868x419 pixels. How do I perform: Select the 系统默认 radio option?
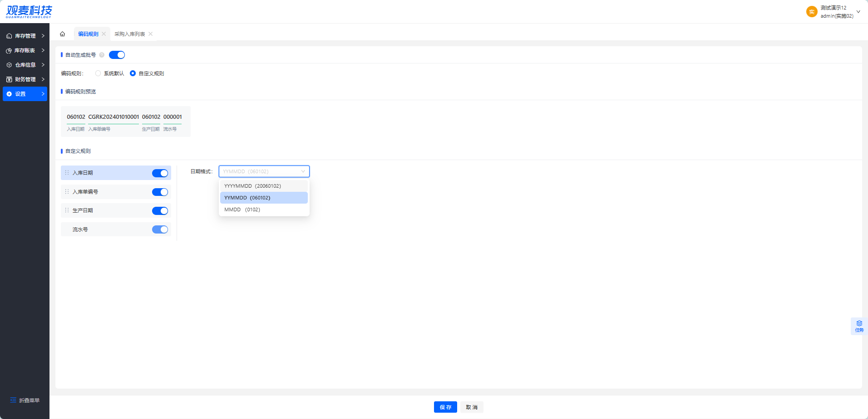click(98, 73)
